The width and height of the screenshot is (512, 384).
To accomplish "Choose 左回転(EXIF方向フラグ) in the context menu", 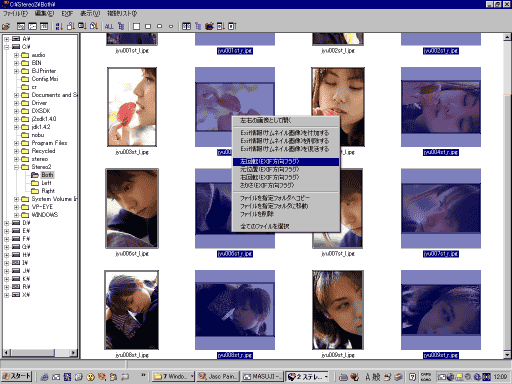I will (x=286, y=162).
